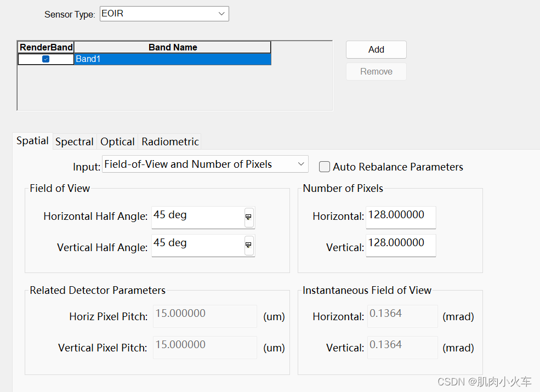540x392 pixels.
Task: Switch to the Spectral tab
Action: (x=75, y=141)
